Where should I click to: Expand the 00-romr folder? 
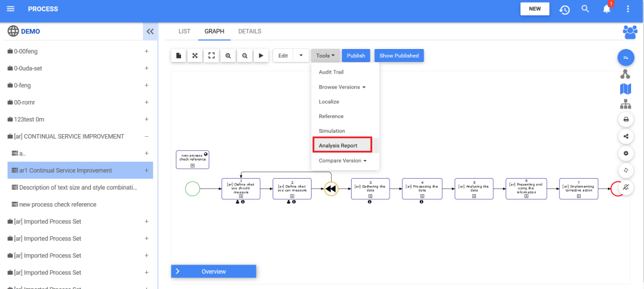coord(147,103)
